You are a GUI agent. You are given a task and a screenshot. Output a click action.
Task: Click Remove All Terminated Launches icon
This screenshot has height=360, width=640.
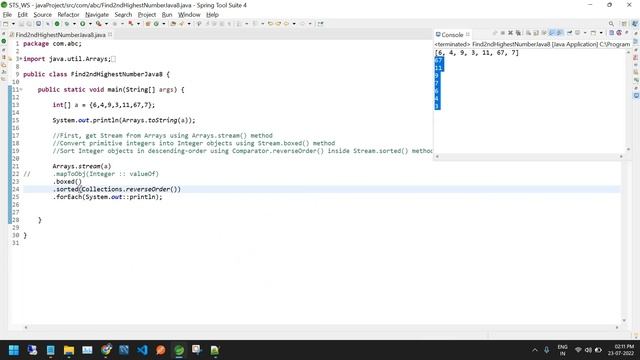(518, 33)
